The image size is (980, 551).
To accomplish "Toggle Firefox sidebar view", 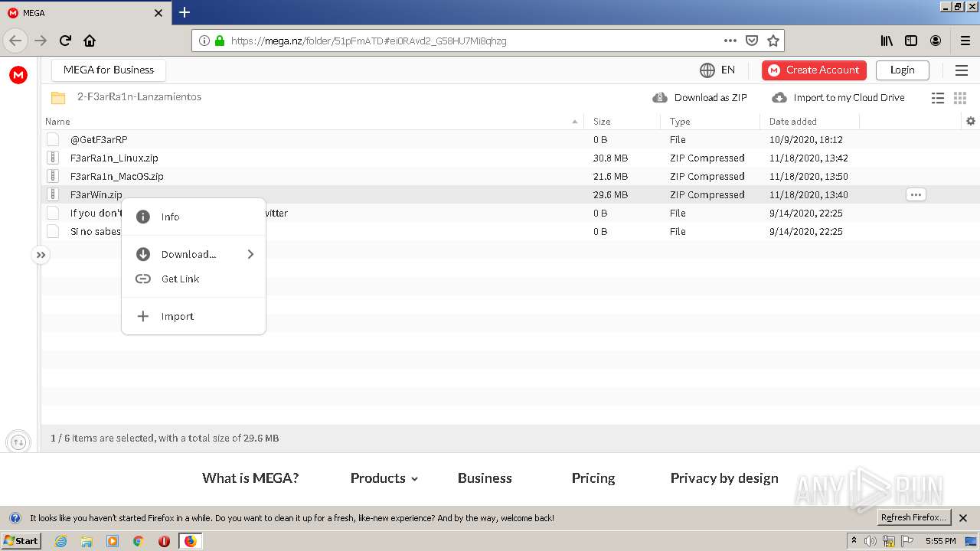I will click(x=911, y=41).
